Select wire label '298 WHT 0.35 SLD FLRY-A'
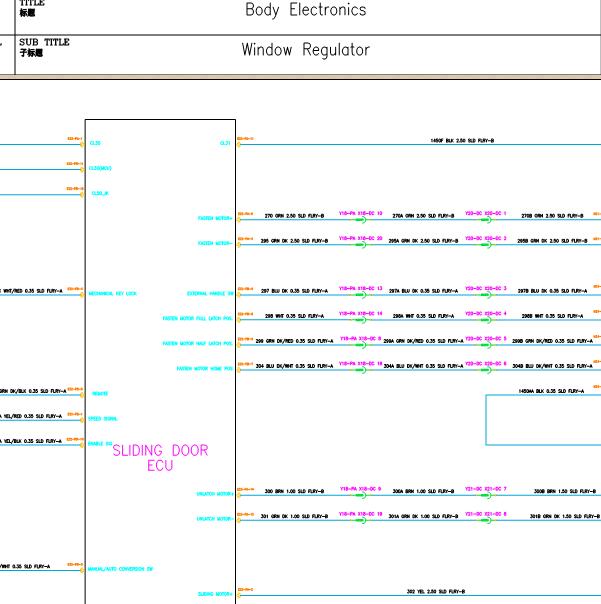Screen dimensions: 601x604 294,316
